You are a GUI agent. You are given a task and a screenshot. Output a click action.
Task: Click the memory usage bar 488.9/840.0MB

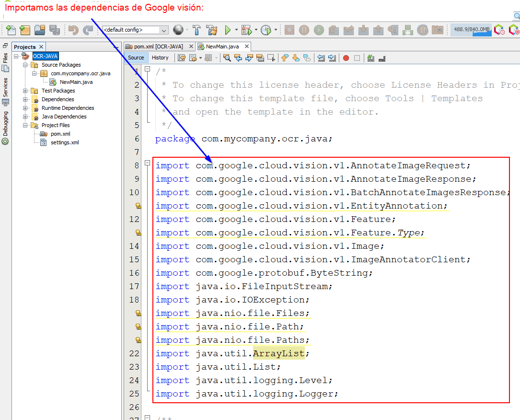472,30
